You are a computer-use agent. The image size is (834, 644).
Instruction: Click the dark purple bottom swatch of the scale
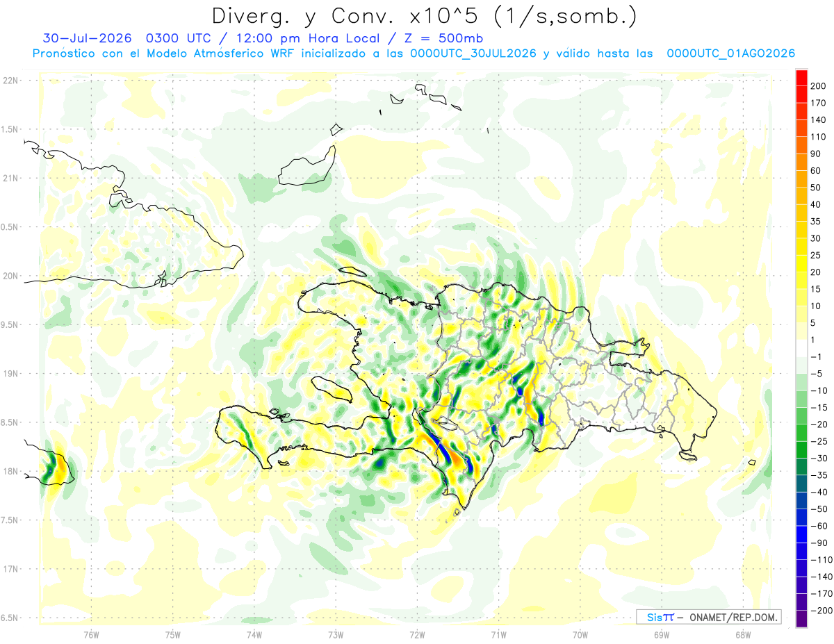click(801, 619)
